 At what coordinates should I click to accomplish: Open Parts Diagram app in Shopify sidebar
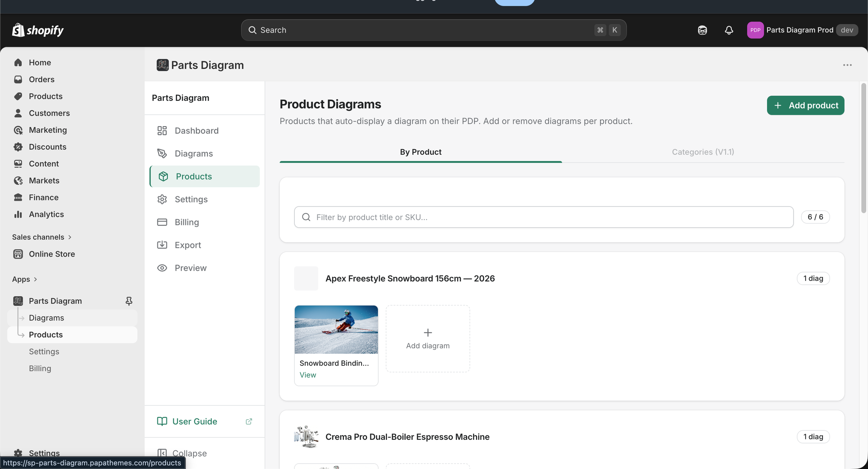[x=55, y=301]
